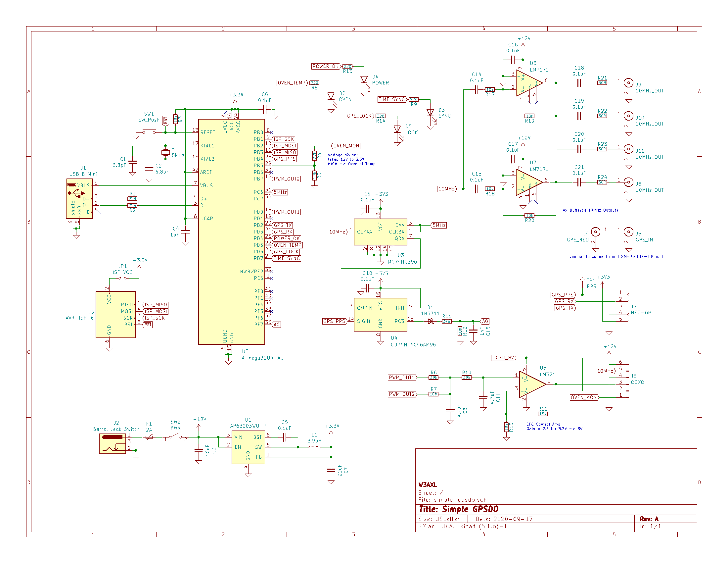Image resolution: width=728 pixels, height=563 pixels.
Task: Click the D5 LOCK LED symbol
Action: point(397,129)
